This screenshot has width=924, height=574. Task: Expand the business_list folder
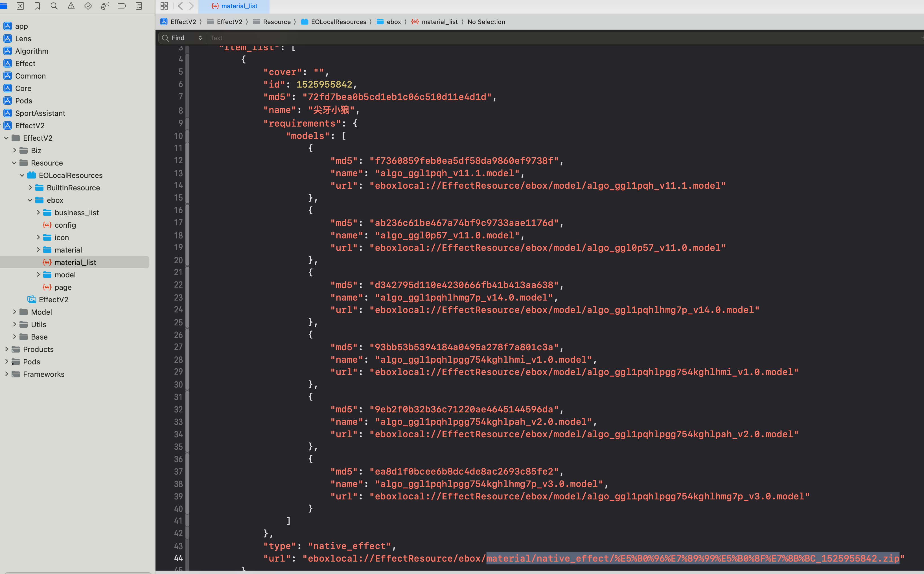point(38,213)
